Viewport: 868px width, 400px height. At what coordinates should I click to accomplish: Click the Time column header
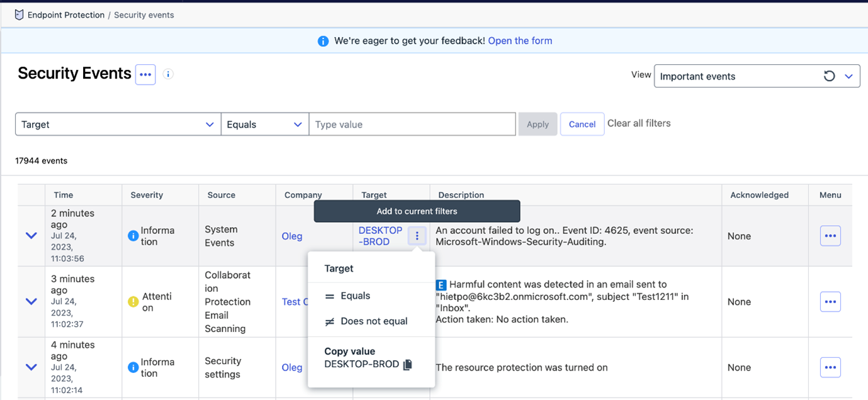[64, 195]
